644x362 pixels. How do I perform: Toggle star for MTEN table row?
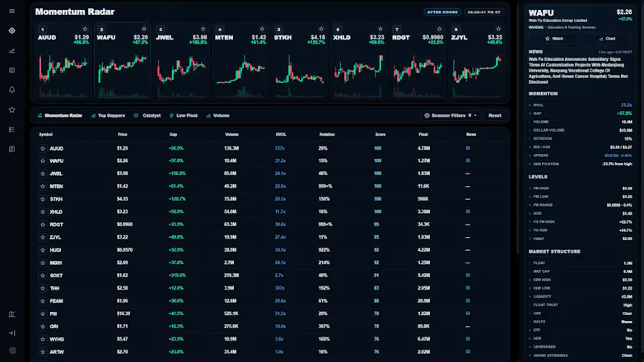(x=42, y=186)
